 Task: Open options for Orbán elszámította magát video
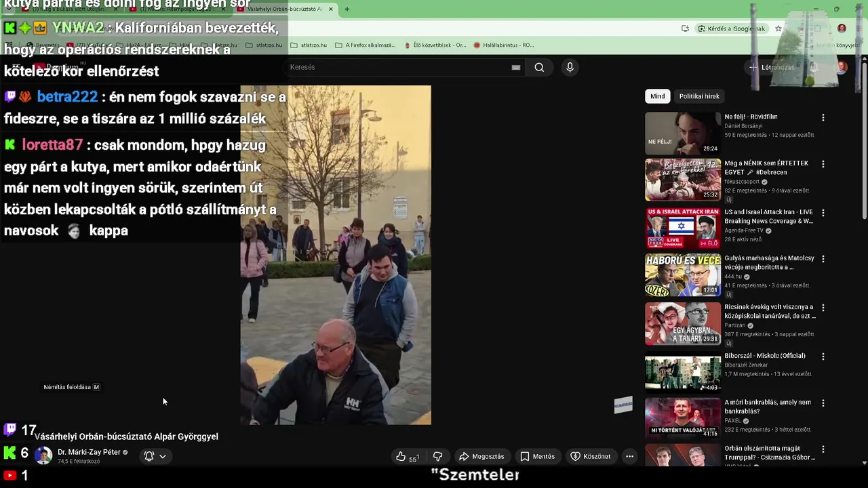(x=823, y=449)
